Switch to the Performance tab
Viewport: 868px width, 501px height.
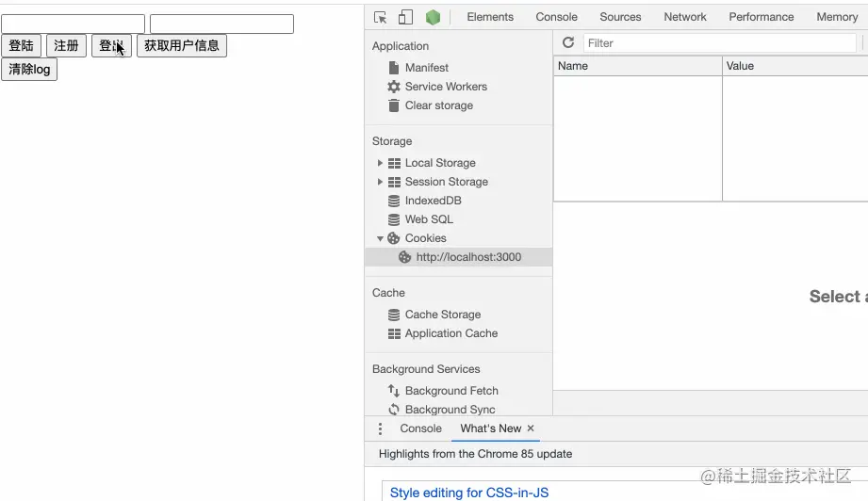762,17
